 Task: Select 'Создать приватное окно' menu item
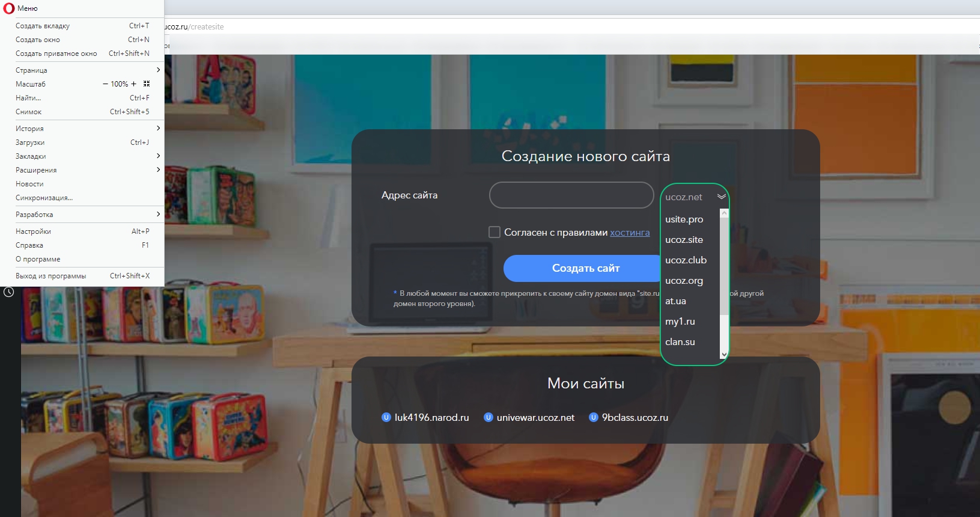[x=56, y=54]
